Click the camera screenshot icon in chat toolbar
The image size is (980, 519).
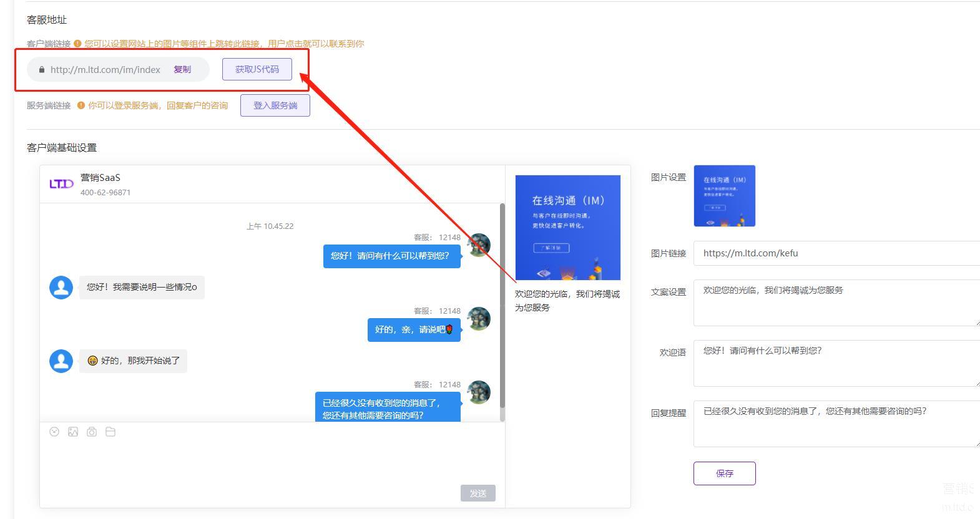click(92, 432)
